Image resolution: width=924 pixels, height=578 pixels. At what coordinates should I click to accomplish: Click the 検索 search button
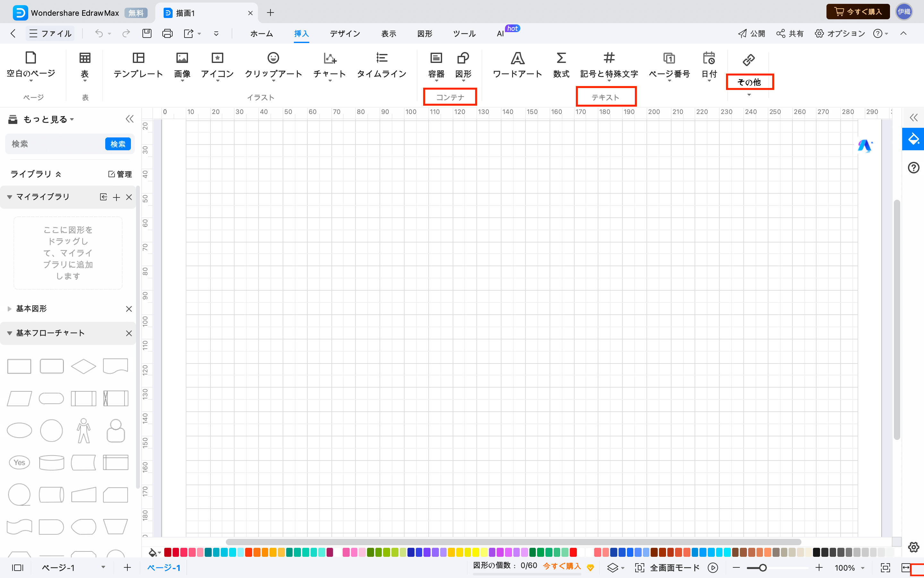[118, 144]
